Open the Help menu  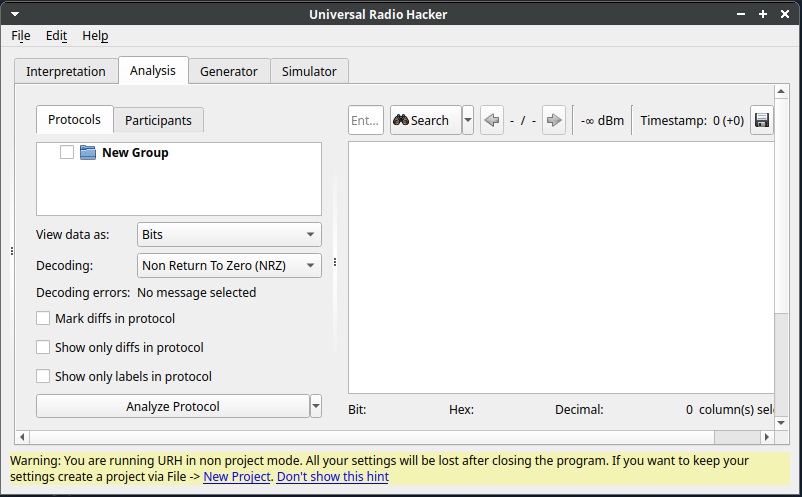pyautogui.click(x=95, y=36)
